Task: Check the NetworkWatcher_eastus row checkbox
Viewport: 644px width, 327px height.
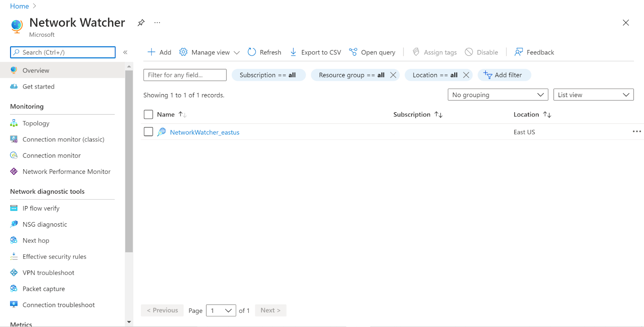Action: click(x=149, y=132)
